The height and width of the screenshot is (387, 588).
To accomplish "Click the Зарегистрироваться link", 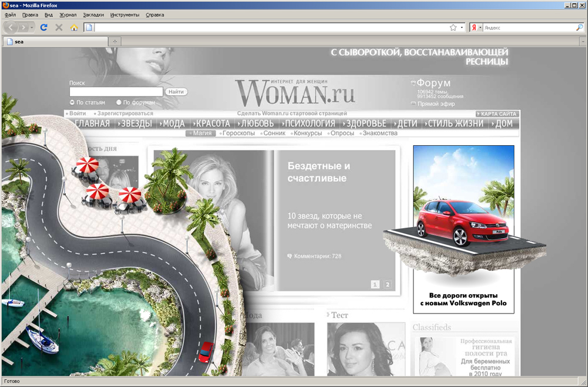I will 125,114.
